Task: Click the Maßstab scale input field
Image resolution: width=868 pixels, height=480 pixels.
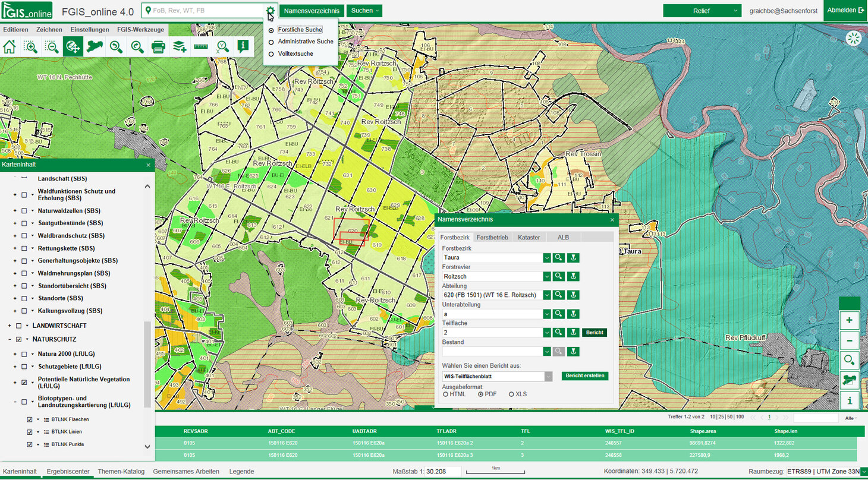Action: (x=444, y=471)
